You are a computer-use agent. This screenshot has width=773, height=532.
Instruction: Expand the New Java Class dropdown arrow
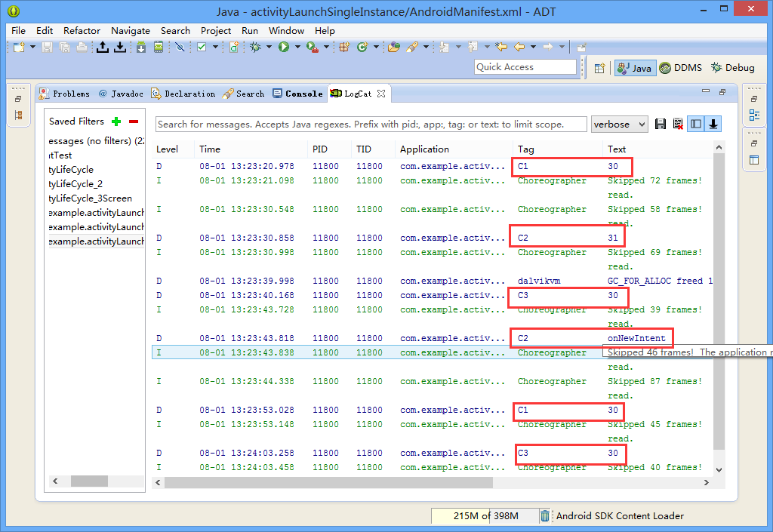(376, 48)
